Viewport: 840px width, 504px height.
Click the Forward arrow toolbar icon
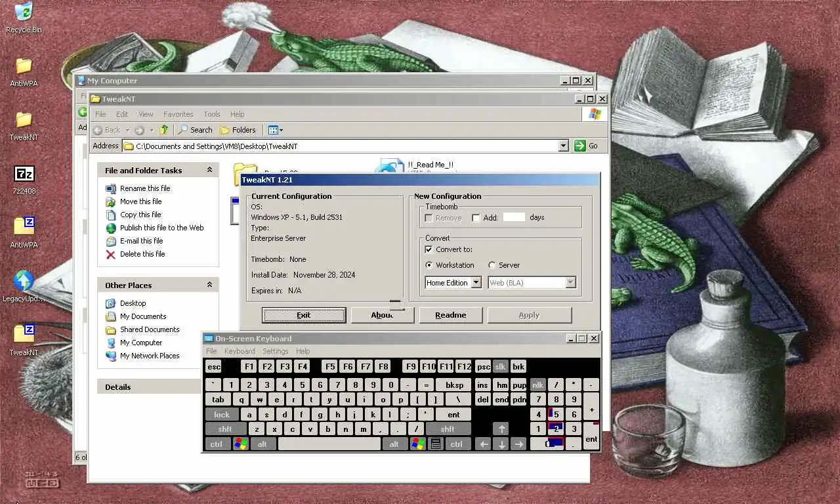click(x=139, y=130)
